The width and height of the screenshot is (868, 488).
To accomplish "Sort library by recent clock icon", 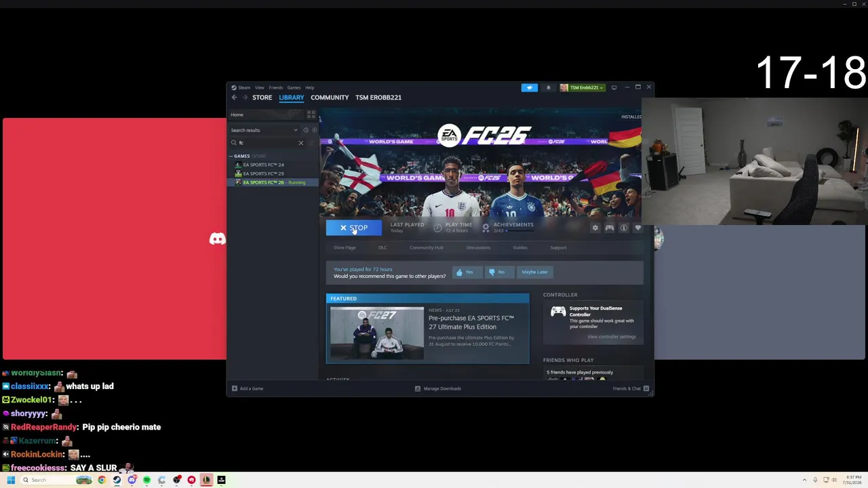I will click(306, 130).
